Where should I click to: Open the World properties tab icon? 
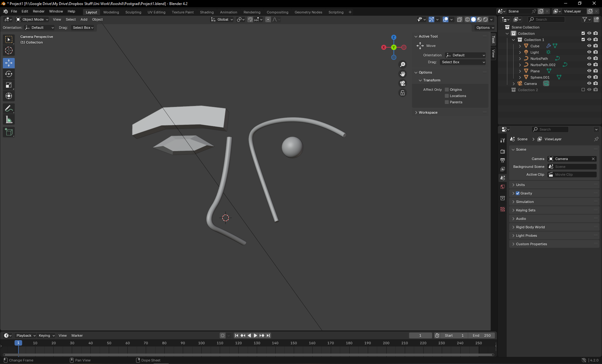click(503, 187)
